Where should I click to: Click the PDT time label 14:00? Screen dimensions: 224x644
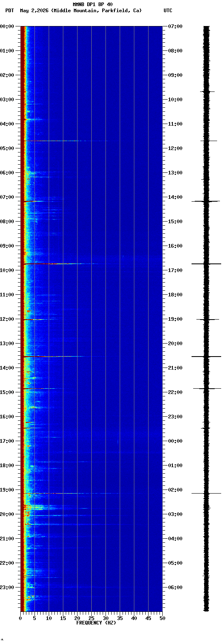click(x=7, y=368)
